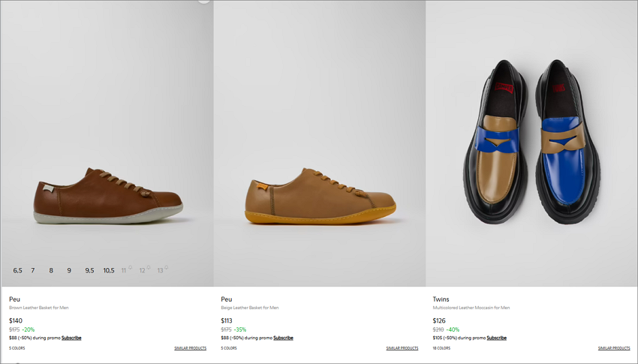This screenshot has width=638, height=364.
Task: Click the $113 price
Action: point(227,321)
